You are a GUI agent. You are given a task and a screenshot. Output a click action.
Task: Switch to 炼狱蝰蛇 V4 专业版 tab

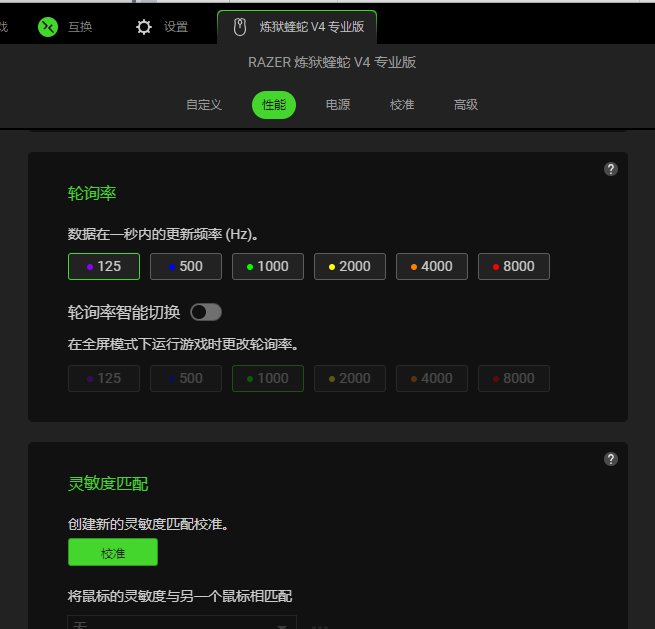297,27
